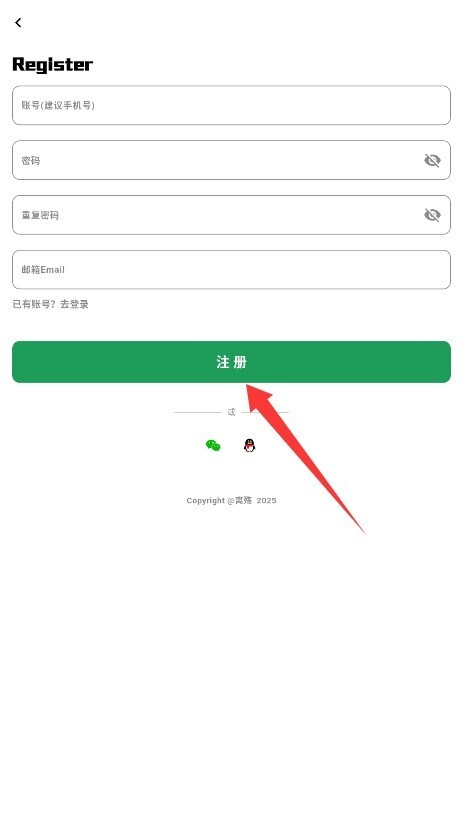
Task: Reveal text in the 密码 field via eye icon
Action: 432,160
